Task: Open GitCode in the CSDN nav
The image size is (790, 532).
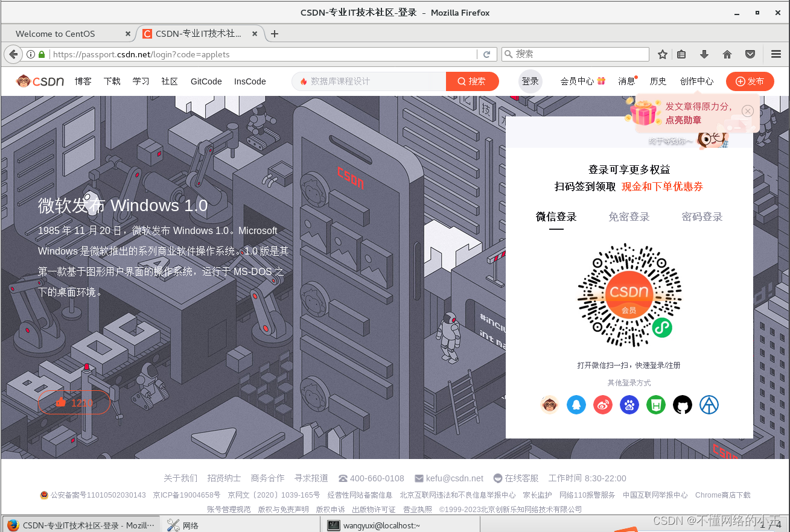Action: point(206,81)
